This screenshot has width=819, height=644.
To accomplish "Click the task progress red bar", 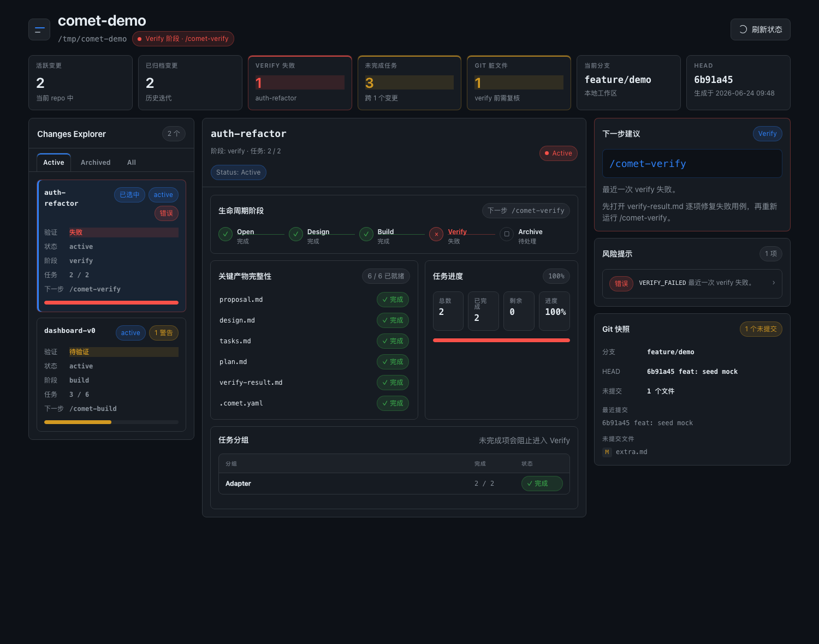I will (x=501, y=341).
